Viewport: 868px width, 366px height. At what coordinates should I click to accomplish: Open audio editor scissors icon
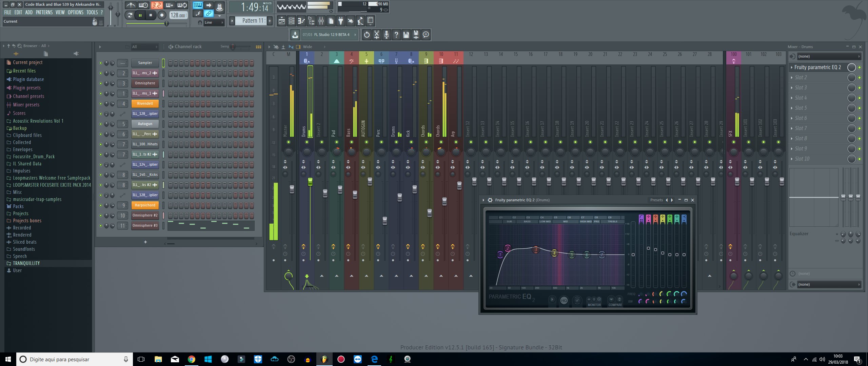377,35
